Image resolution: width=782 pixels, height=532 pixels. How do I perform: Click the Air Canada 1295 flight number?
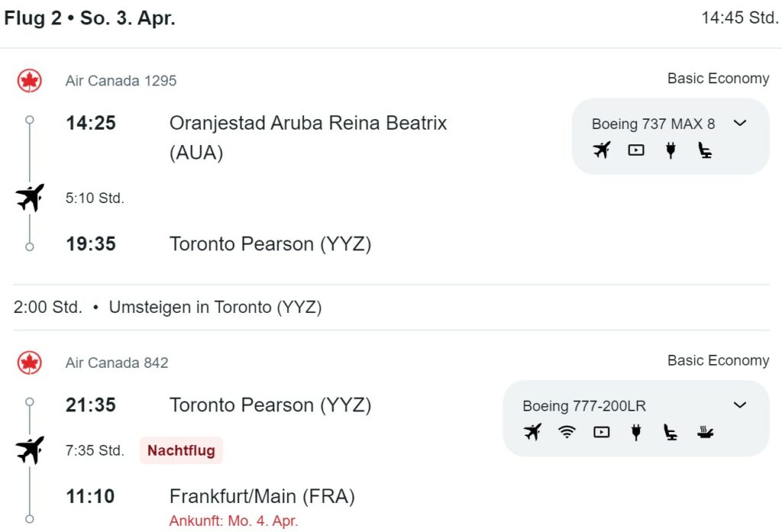point(121,81)
